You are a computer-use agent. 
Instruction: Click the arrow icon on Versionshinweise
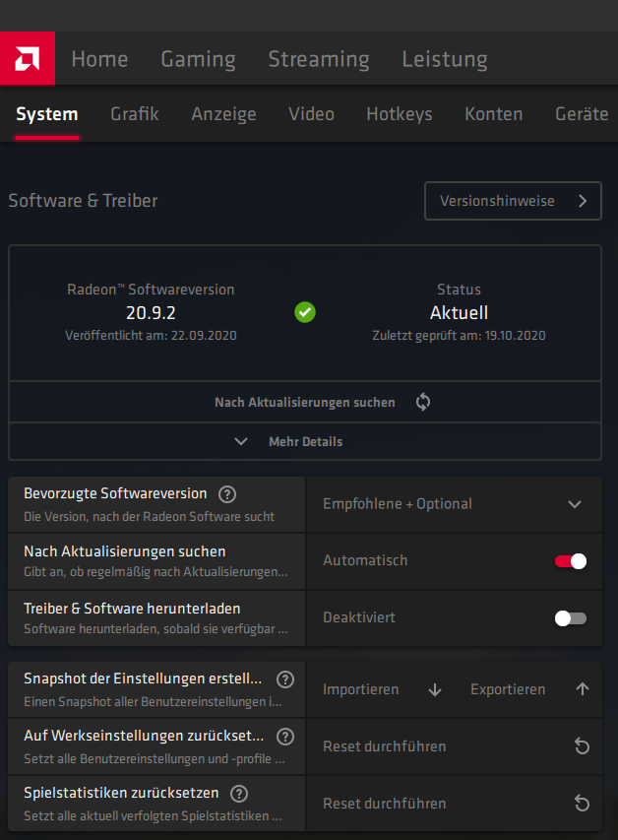point(583,201)
